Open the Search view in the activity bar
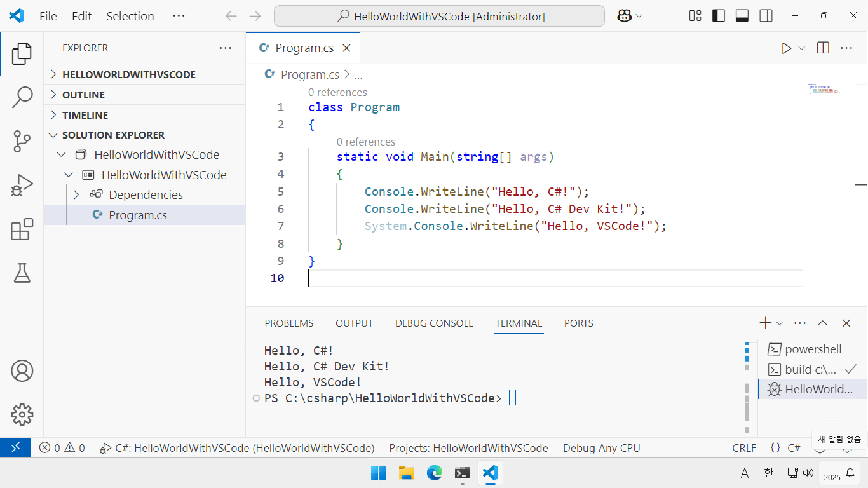868x488 pixels. click(22, 97)
